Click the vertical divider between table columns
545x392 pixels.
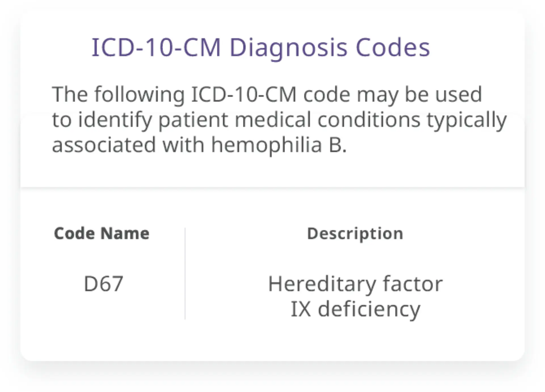pyautogui.click(x=185, y=273)
